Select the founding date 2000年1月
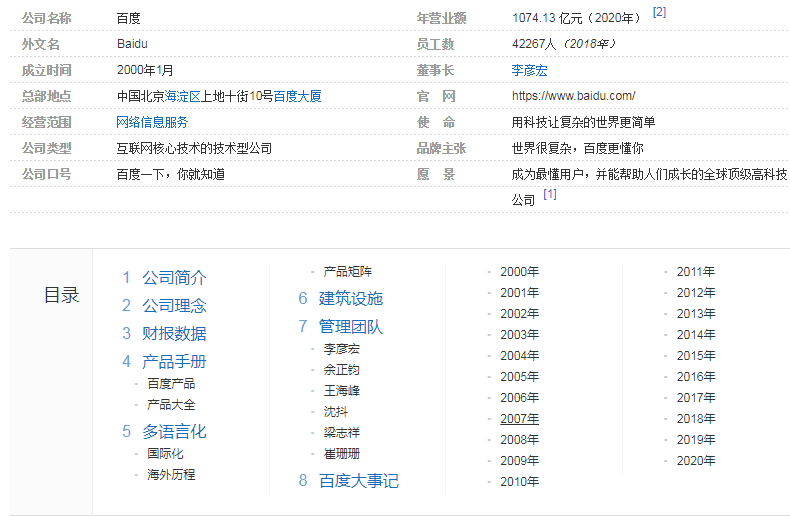The image size is (790, 517). [x=145, y=70]
